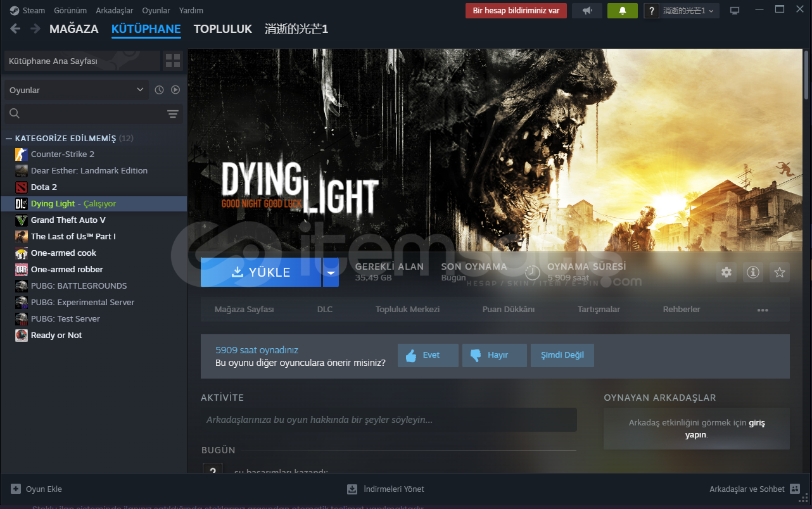This screenshot has width=812, height=509.
Task: Click The Last of Us game icon
Action: (22, 237)
